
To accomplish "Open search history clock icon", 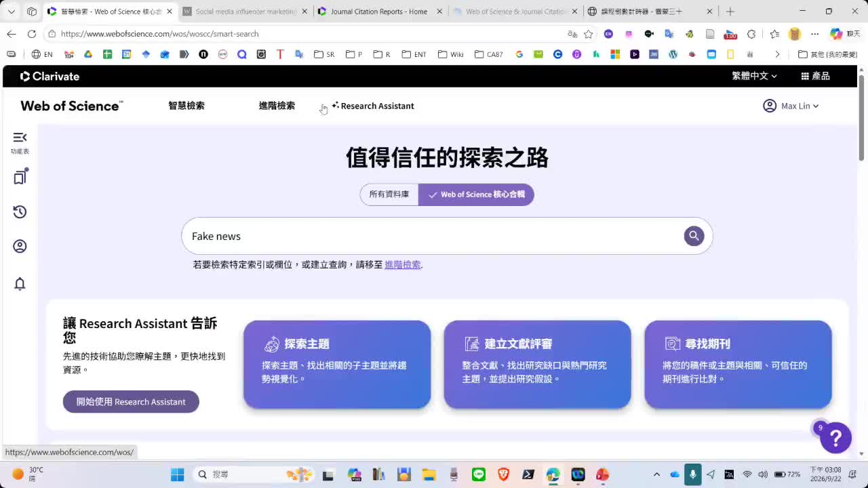I will [x=20, y=211].
